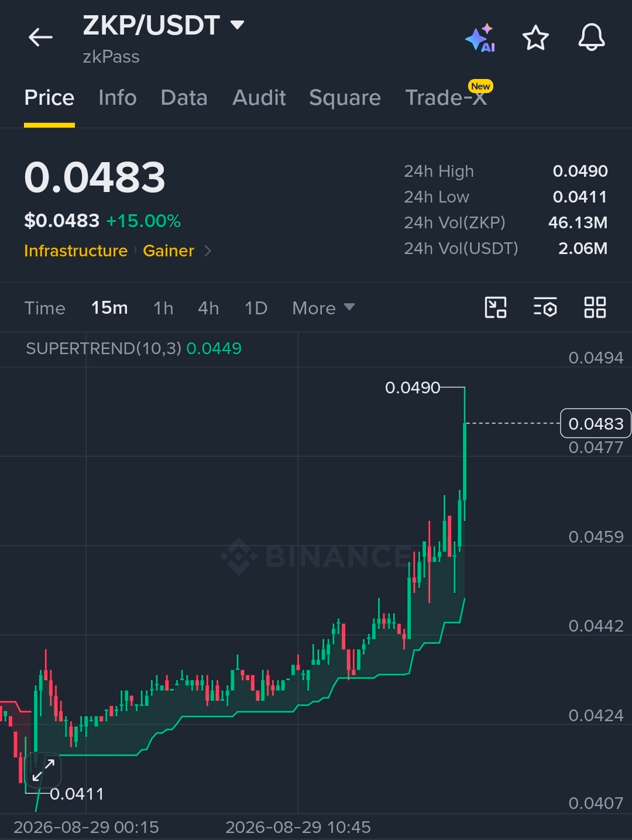Open the chart shrink view icon
Screen dimensions: 632x840
[x=496, y=307]
